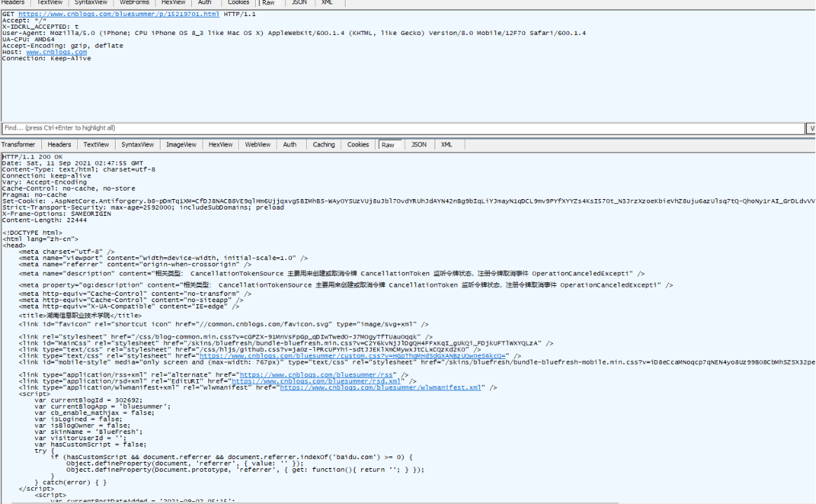Switch request inspector to JSON tab

tap(299, 3)
